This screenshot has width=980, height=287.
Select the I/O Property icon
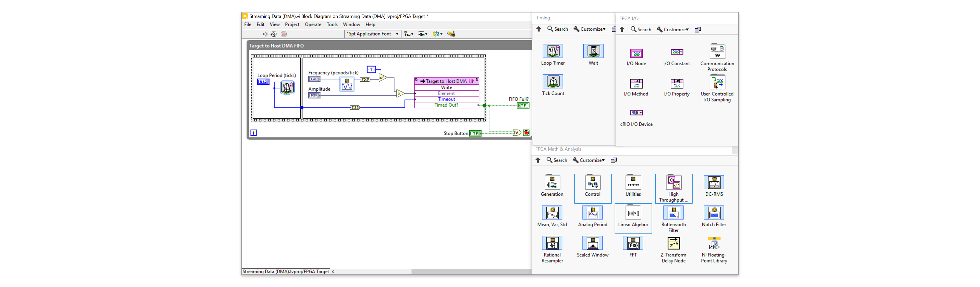[676, 84]
